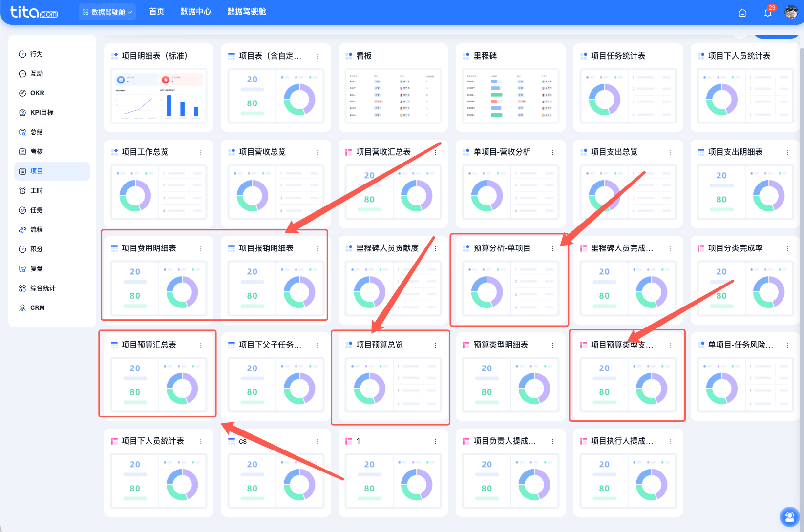Open the 项目明细表（标准）report thumbnail
804x532 pixels.
pyautogui.click(x=159, y=96)
